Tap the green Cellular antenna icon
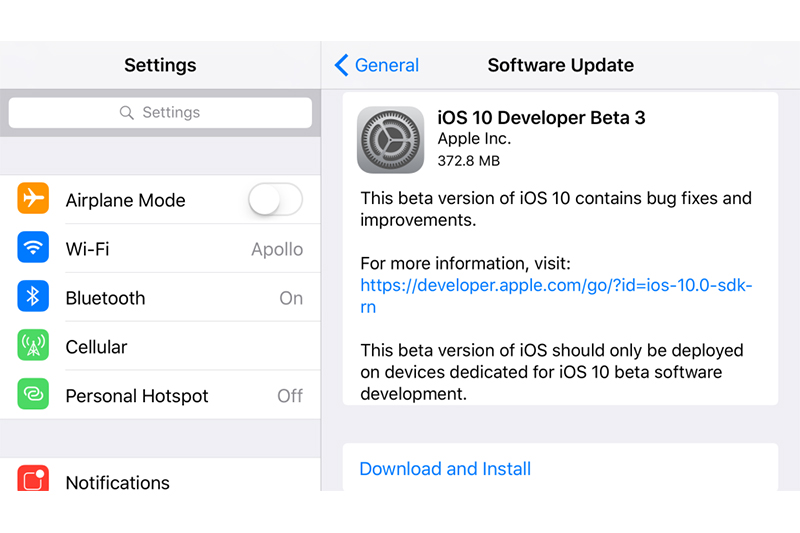800x533 pixels. point(33,346)
